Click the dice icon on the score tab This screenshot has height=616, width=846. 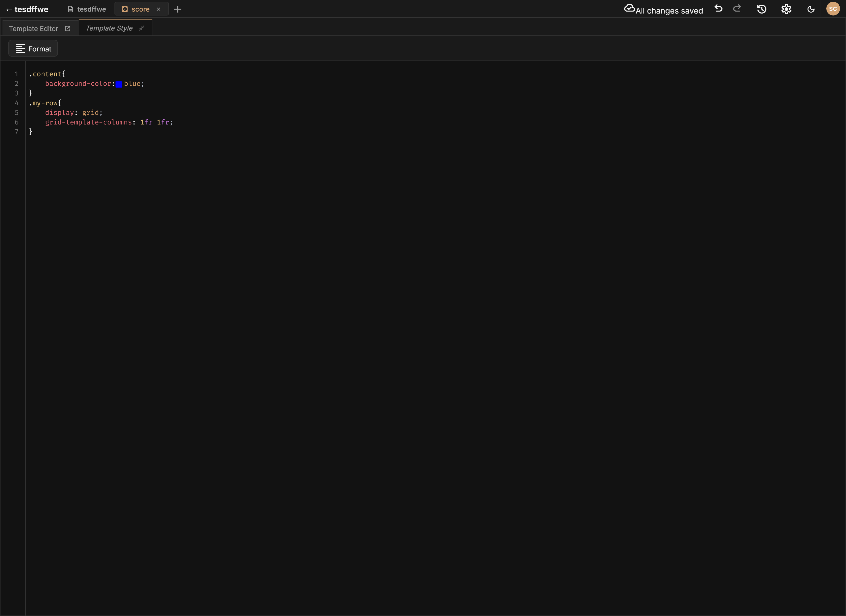[124, 9]
